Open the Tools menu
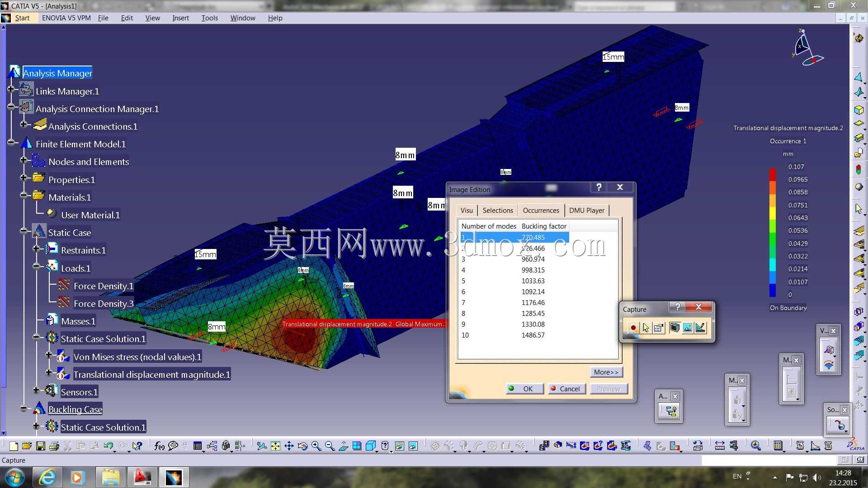Viewport: 868px width, 488px height. point(210,18)
